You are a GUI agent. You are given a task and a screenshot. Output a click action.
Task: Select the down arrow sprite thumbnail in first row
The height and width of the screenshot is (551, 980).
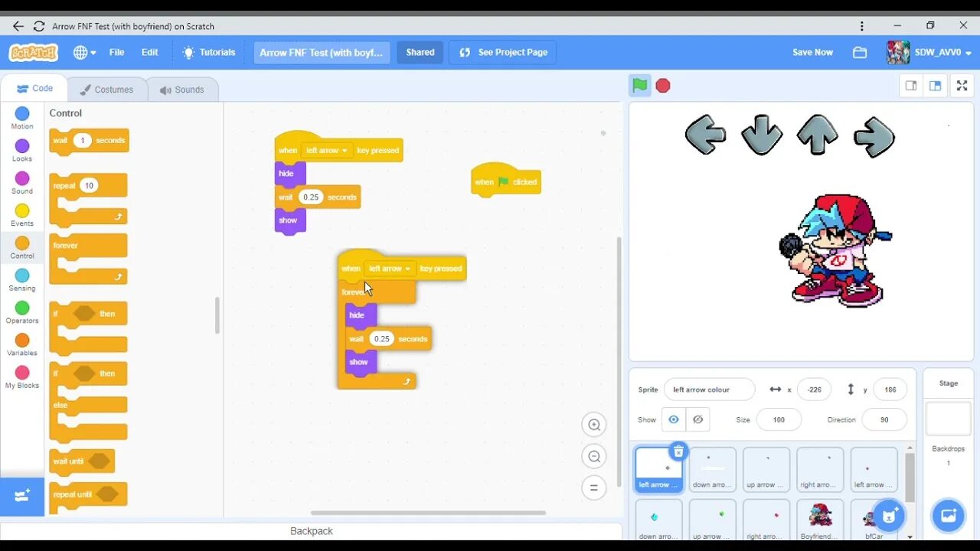pyautogui.click(x=713, y=470)
